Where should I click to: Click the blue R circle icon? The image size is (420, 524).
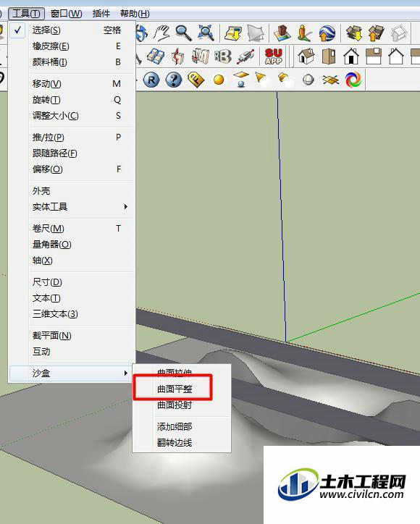click(151, 80)
